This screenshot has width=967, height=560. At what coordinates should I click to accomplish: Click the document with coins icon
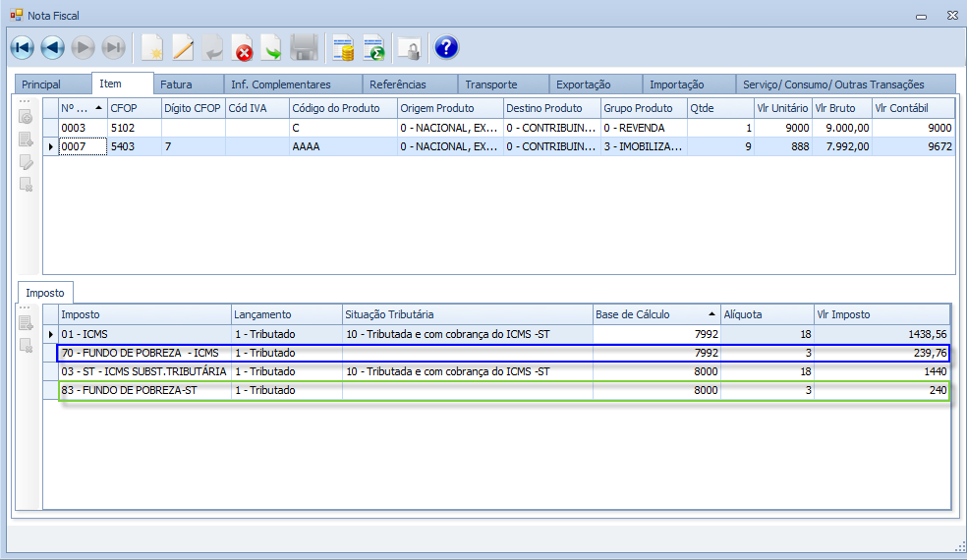tap(343, 47)
